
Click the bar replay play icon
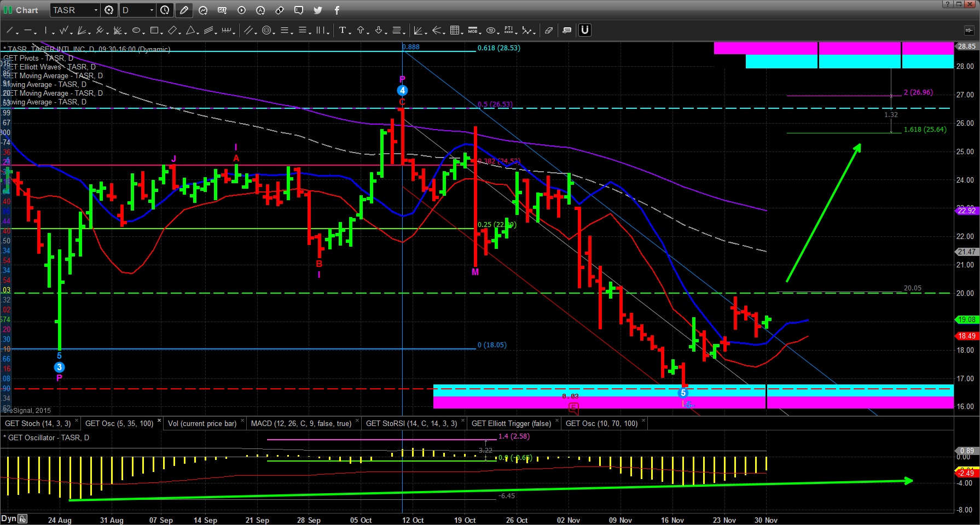[x=241, y=10]
